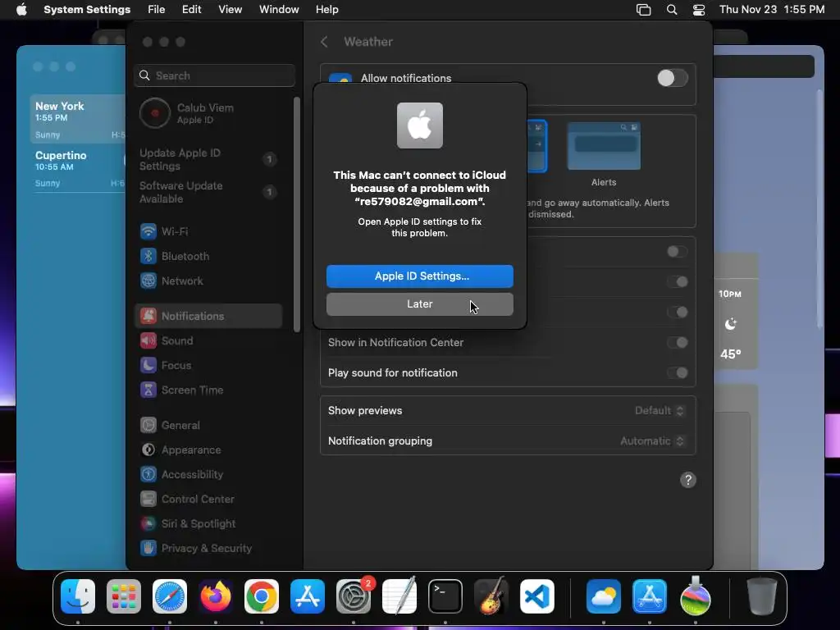Open Control Center from the menu bar
The image size is (840, 630).
(699, 10)
